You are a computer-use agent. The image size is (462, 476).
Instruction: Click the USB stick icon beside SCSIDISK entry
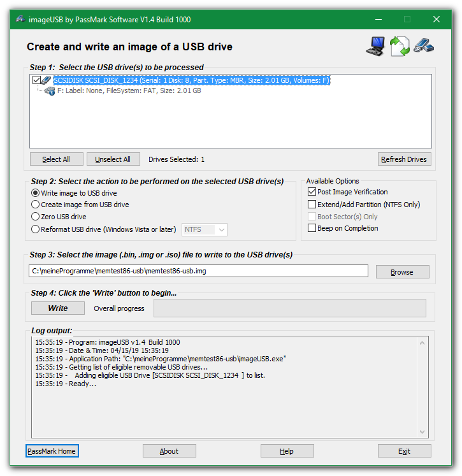(46, 80)
